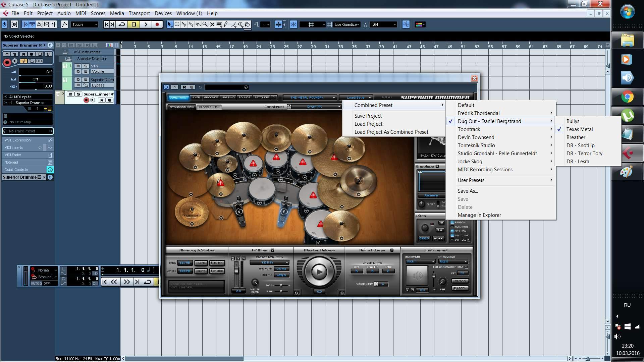Adjust the EZ Mixer Pan slider
Viewport: 644px width, 362px height.
(281, 291)
